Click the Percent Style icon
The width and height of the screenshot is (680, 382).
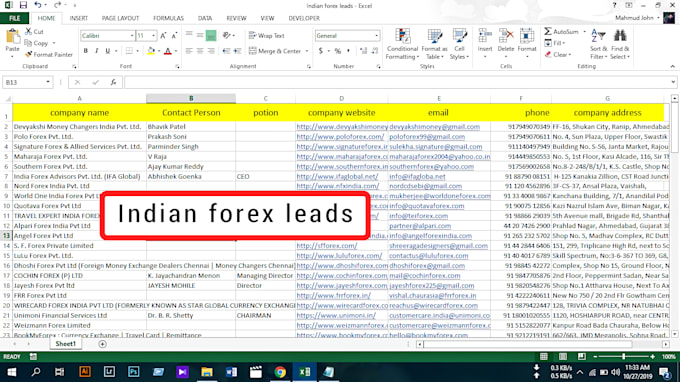point(337,51)
